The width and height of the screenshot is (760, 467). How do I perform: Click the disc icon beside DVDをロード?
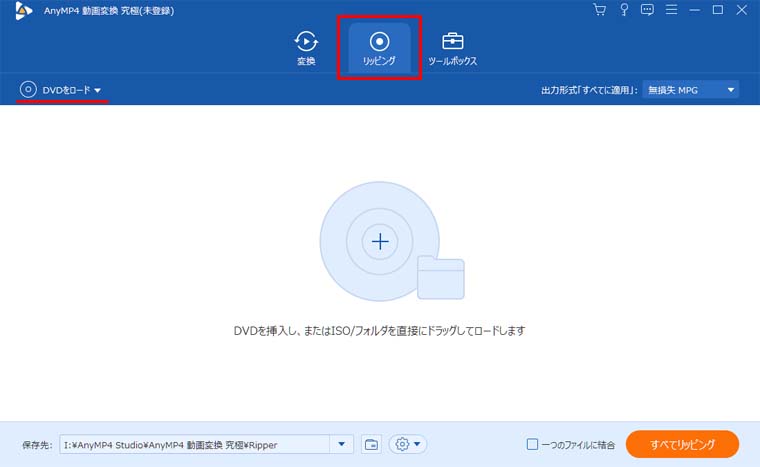(29, 90)
